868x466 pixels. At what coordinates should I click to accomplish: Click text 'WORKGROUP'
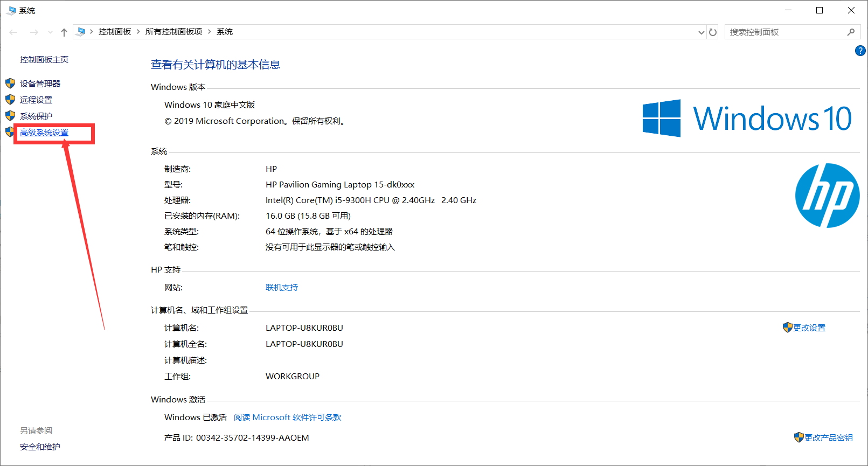pyautogui.click(x=293, y=377)
